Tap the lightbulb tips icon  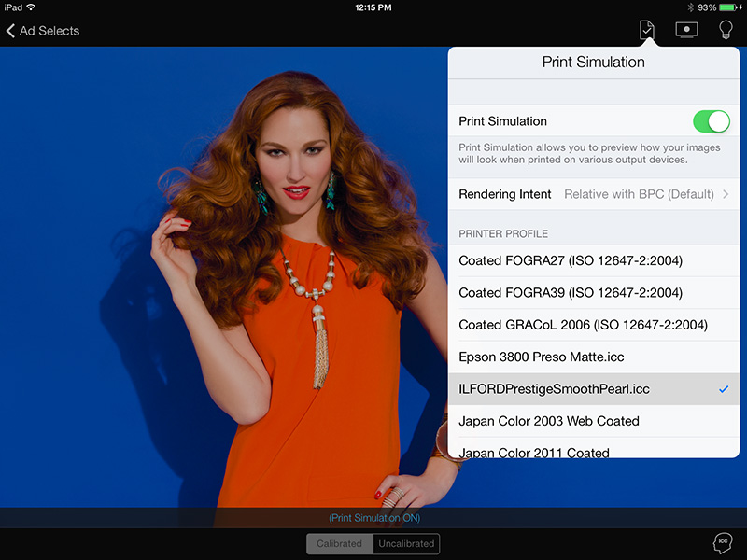click(x=726, y=30)
